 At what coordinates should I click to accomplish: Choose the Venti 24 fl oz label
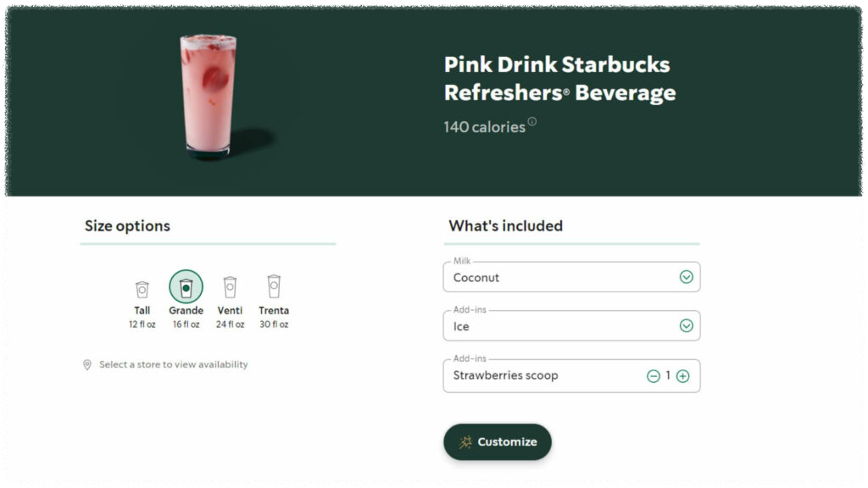click(230, 317)
